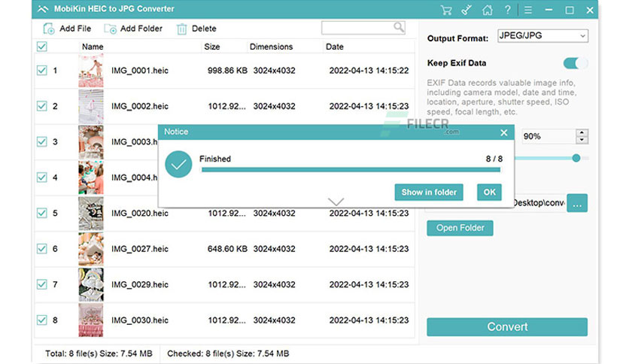
Task: Uncheck the row 4 checkbox
Action: [41, 177]
